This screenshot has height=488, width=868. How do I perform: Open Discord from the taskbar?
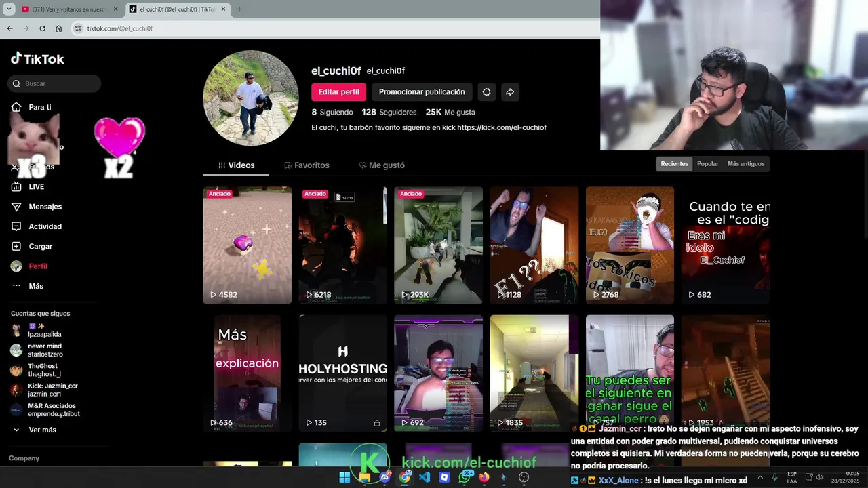(384, 477)
